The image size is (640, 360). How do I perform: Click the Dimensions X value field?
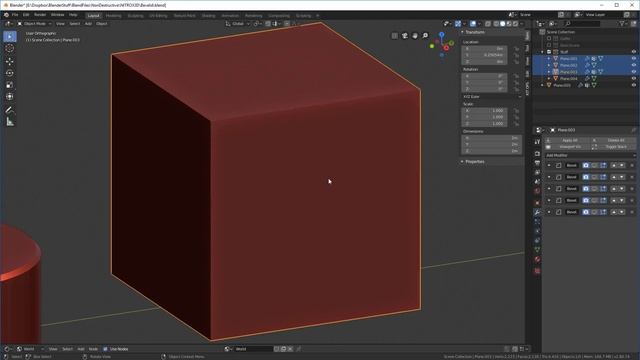click(492, 138)
